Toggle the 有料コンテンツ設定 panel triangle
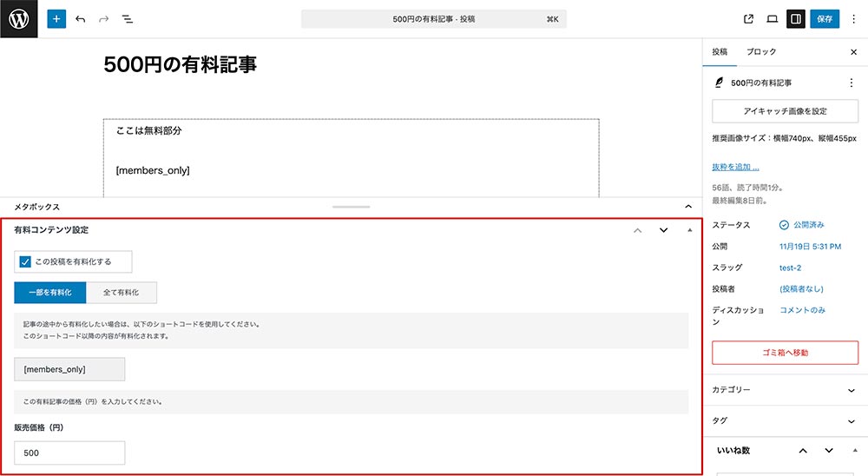Viewport: 868px width, 476px height. [x=689, y=230]
